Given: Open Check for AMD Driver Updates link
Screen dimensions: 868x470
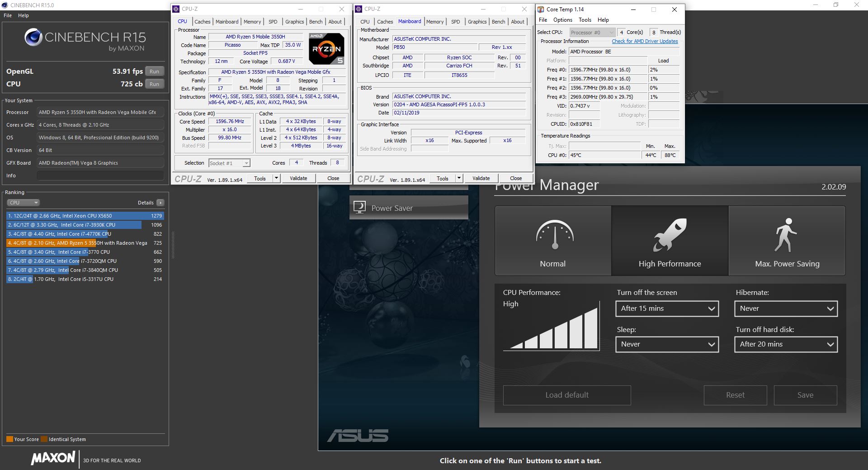Looking at the screenshot, I should pos(645,41).
